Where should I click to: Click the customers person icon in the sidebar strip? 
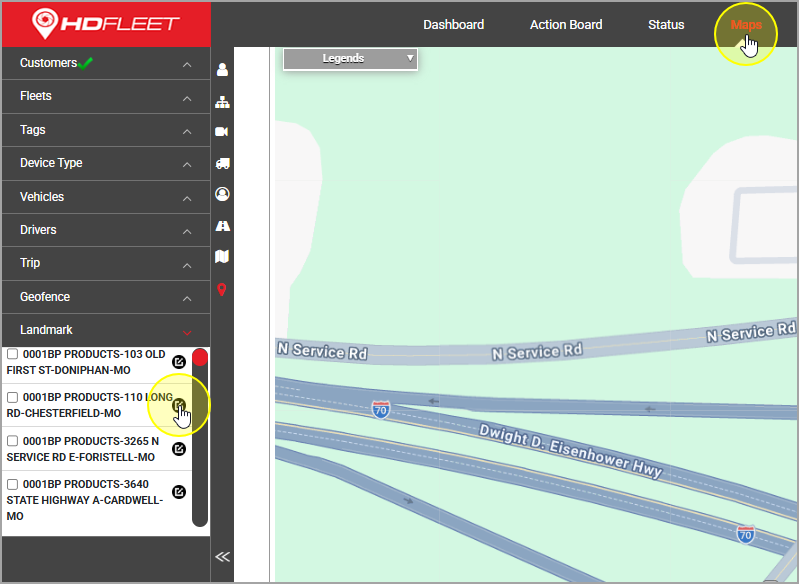tap(222, 70)
